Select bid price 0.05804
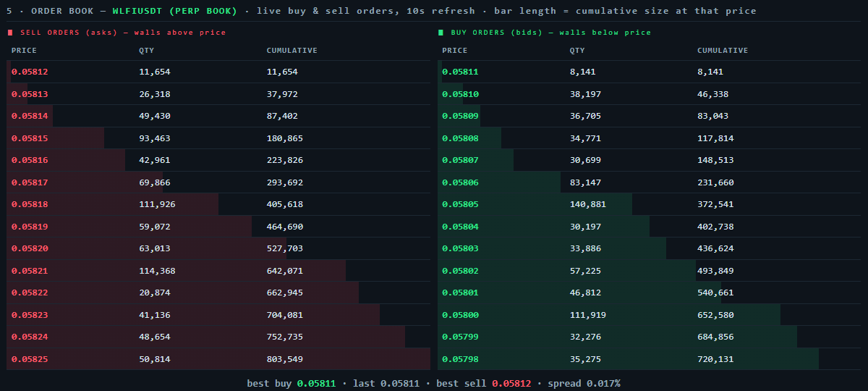The width and height of the screenshot is (868, 391). point(460,227)
